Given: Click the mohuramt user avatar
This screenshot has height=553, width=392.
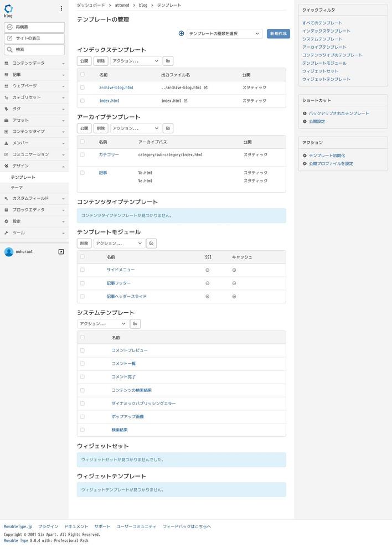Looking at the screenshot, I should 9,252.
